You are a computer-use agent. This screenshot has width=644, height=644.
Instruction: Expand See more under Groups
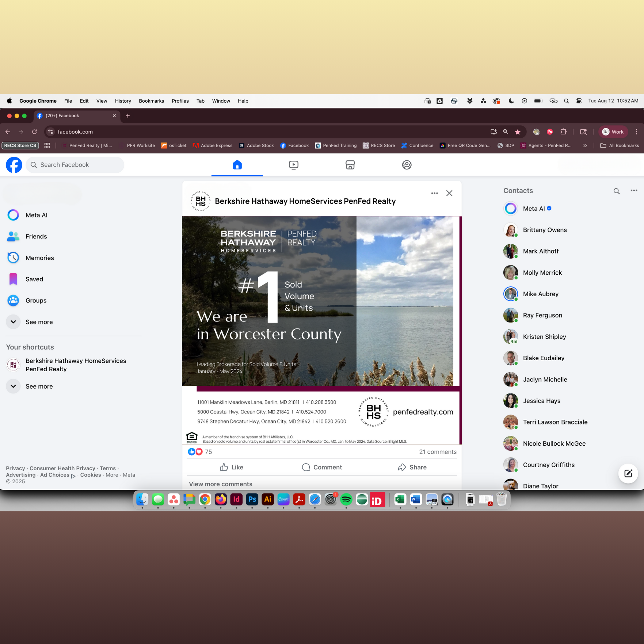click(x=39, y=322)
